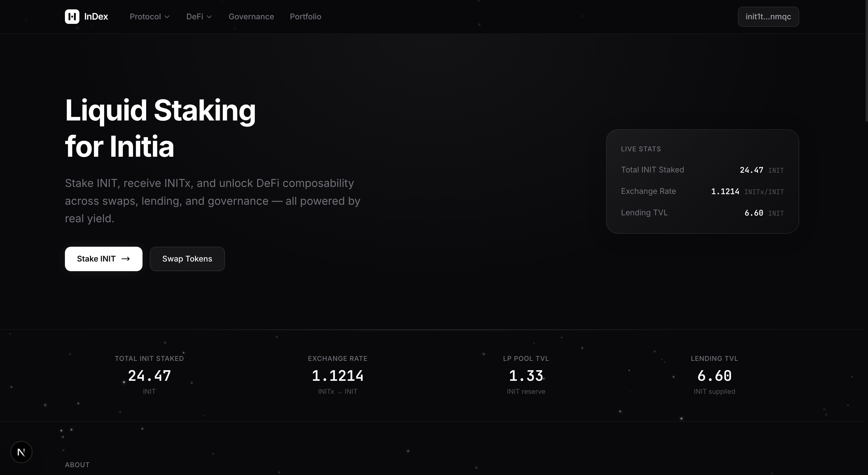Click the InDex logo icon

click(x=72, y=17)
